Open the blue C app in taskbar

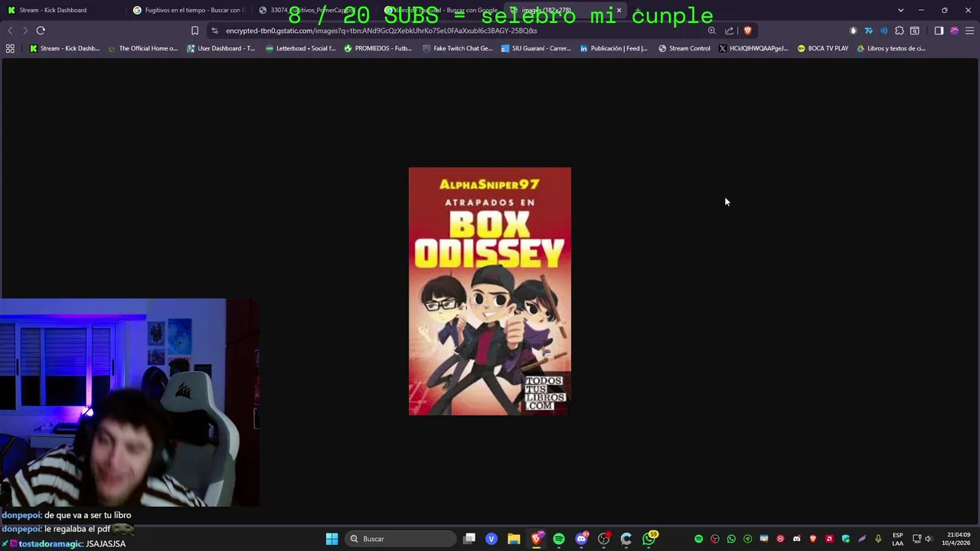pyautogui.click(x=626, y=539)
